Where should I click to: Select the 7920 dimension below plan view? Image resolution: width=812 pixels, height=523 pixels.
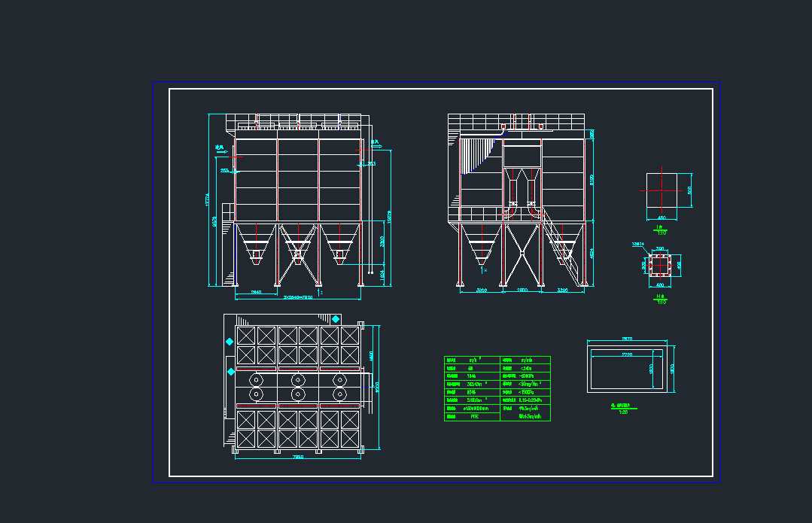(x=298, y=457)
